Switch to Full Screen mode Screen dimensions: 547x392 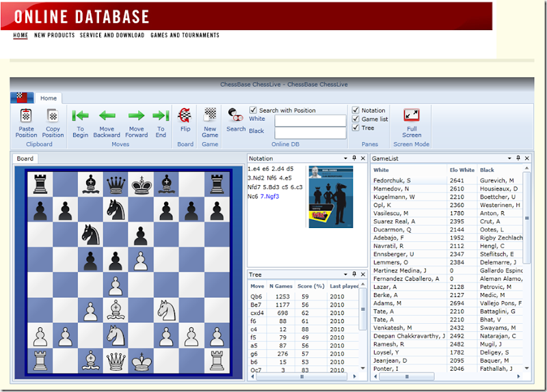pyautogui.click(x=412, y=116)
